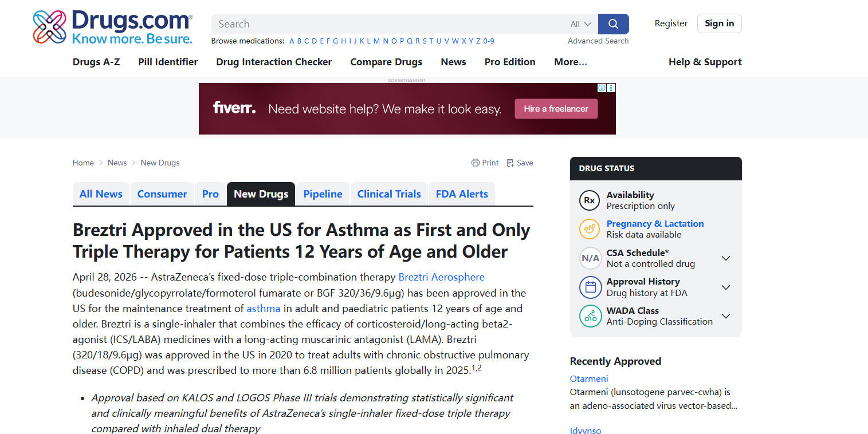Expand the Approval History chevron

click(x=725, y=287)
